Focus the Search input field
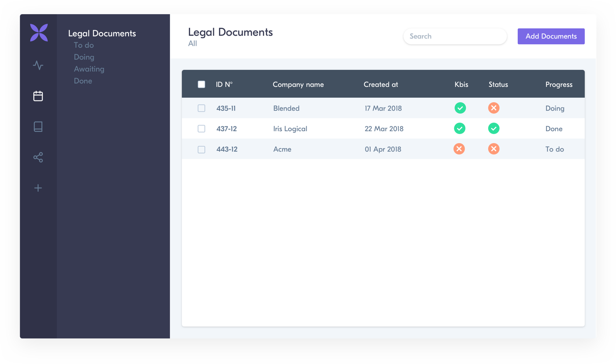The width and height of the screenshot is (616, 364). click(455, 36)
